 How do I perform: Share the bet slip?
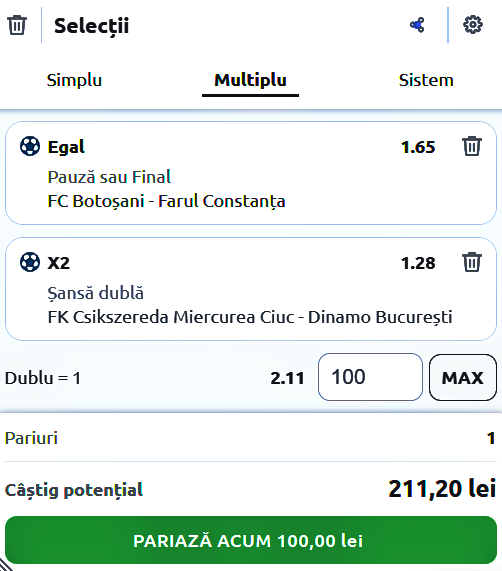(417, 25)
